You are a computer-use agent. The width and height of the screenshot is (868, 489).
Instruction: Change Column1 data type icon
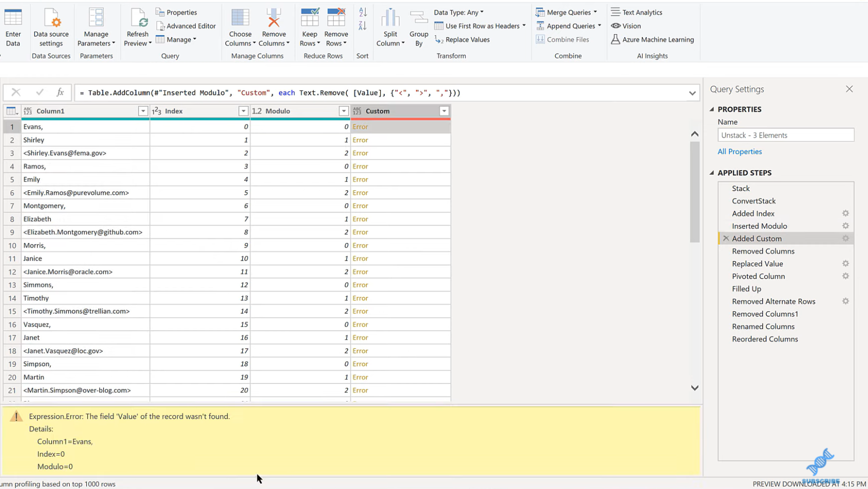coord(28,111)
